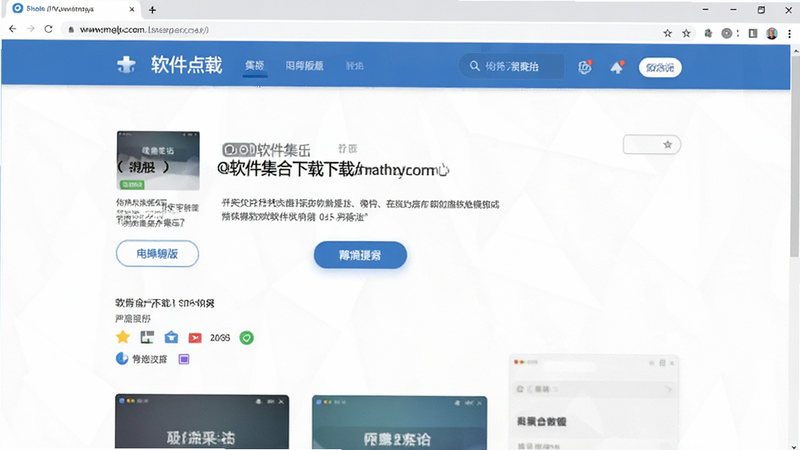Click the star favorite box at right

tap(652, 144)
